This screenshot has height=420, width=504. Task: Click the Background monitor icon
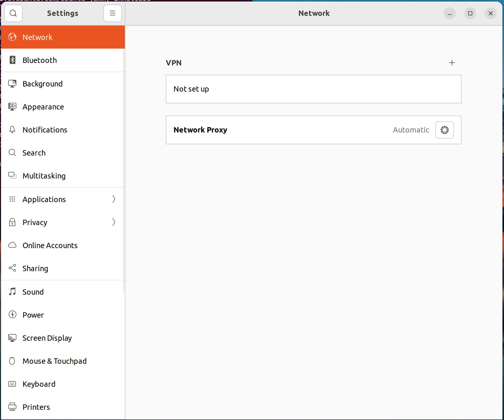pos(12,84)
